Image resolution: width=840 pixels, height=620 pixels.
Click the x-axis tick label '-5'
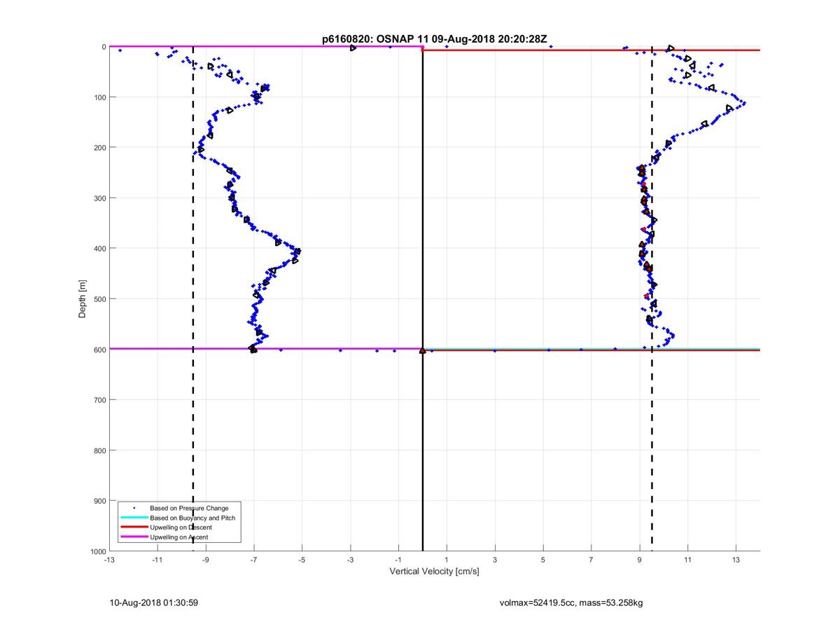pyautogui.click(x=302, y=560)
